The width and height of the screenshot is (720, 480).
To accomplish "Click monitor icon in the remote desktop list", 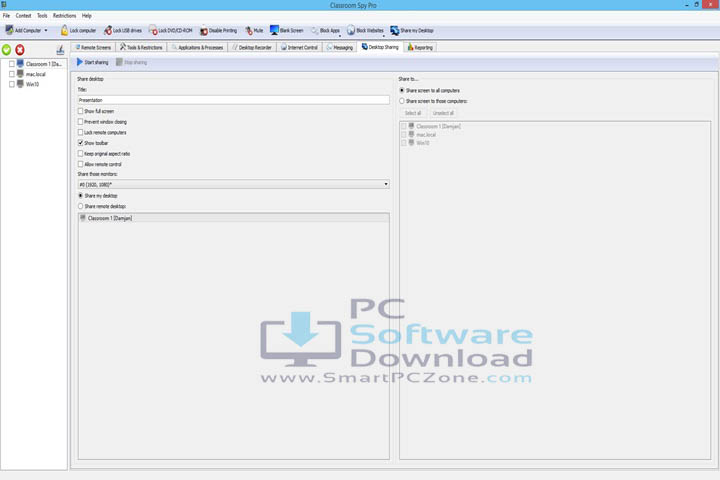I will click(83, 218).
